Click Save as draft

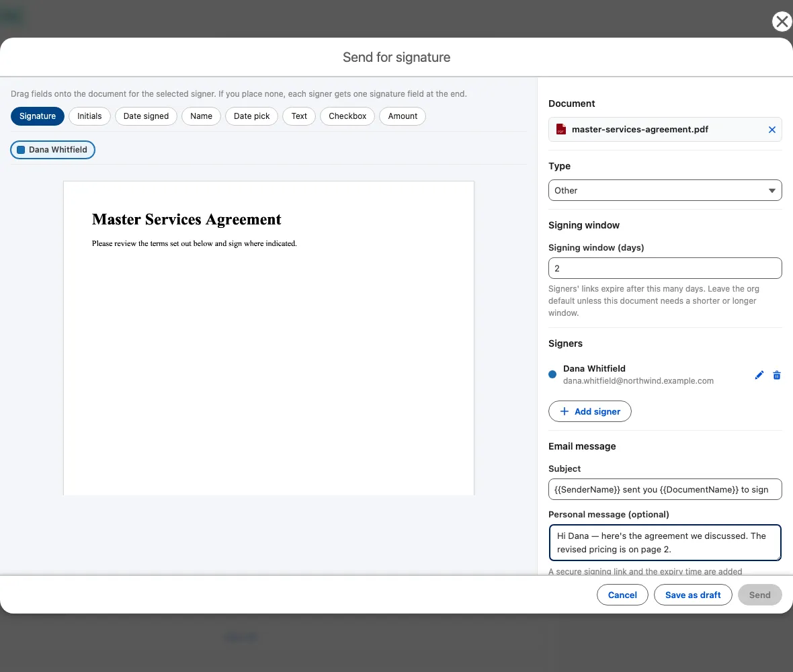point(693,595)
